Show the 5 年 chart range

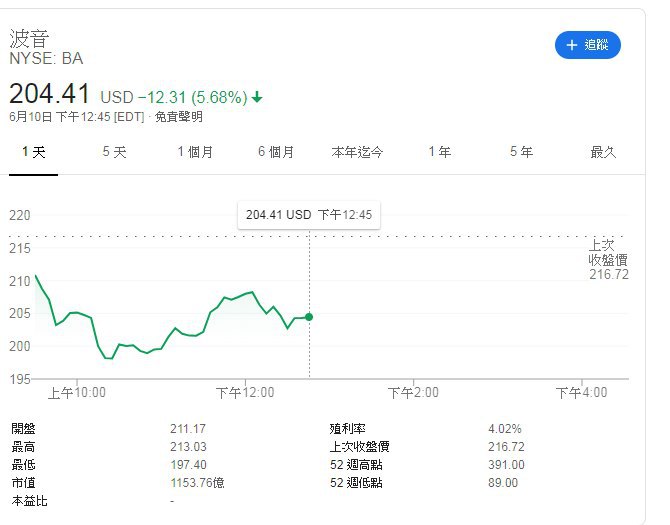(520, 152)
